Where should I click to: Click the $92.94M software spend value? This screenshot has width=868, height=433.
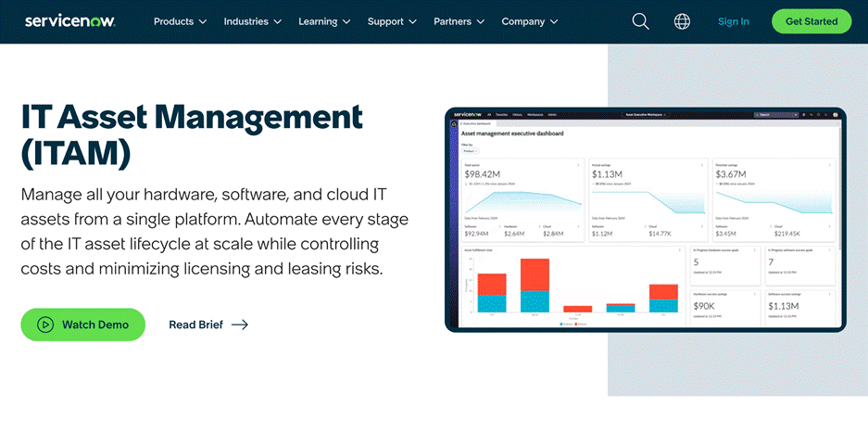click(x=476, y=234)
